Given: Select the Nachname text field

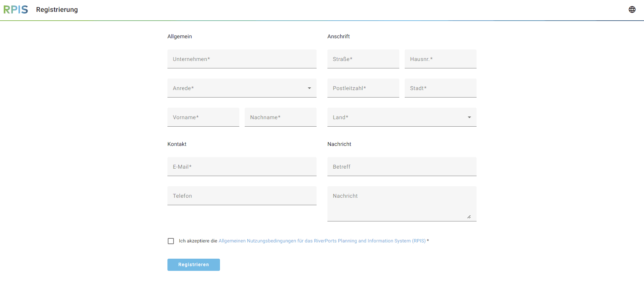Looking at the screenshot, I should coord(281,117).
